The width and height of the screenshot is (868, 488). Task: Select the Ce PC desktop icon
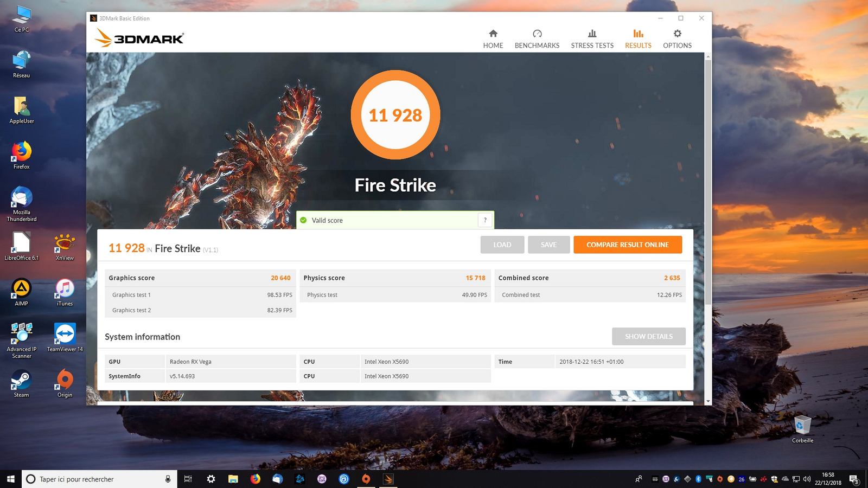click(x=22, y=18)
